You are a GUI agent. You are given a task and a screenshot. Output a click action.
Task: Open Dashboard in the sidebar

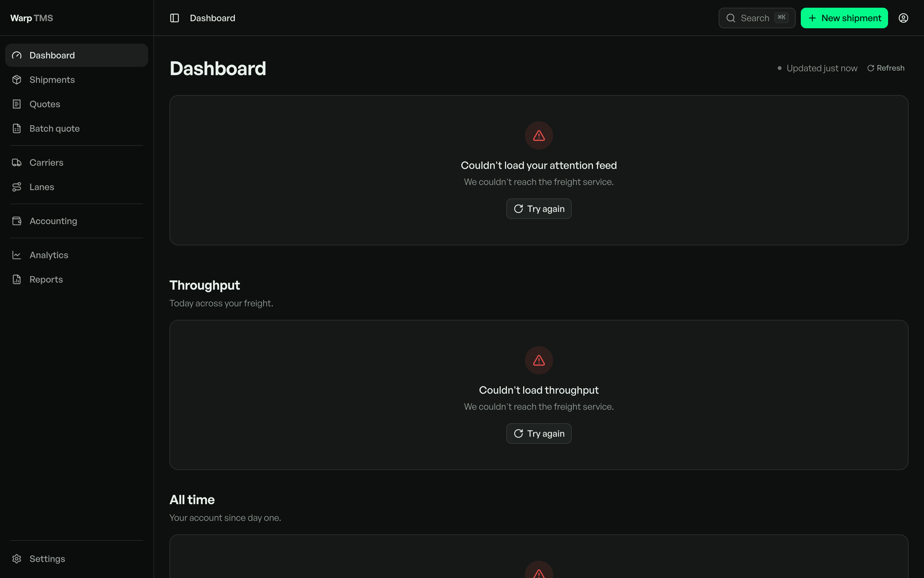click(x=76, y=56)
